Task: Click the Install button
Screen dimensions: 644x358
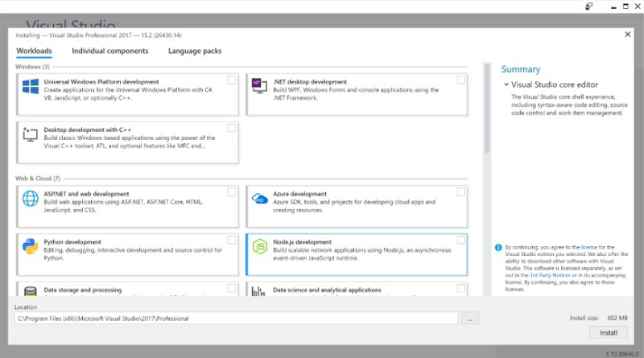Action: click(609, 332)
